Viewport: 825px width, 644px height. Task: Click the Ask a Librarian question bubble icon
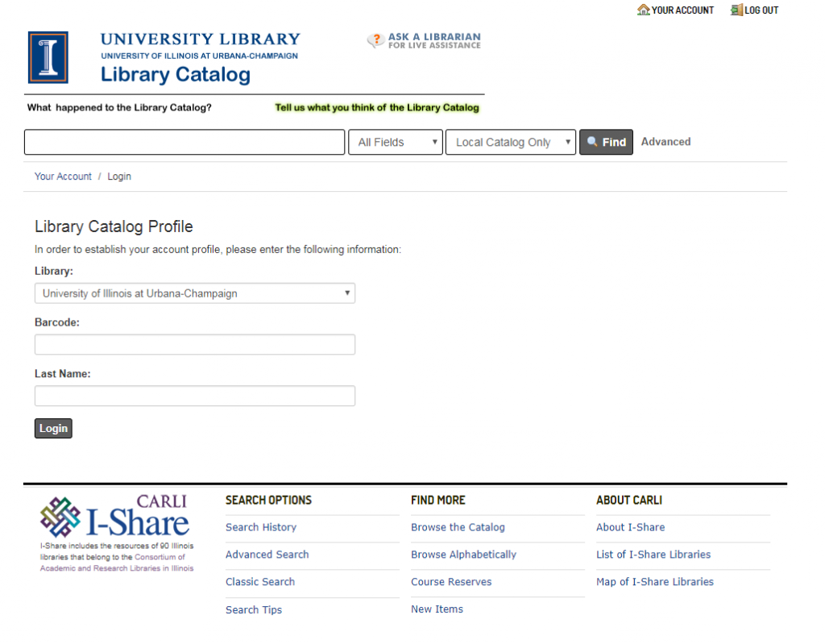[375, 40]
